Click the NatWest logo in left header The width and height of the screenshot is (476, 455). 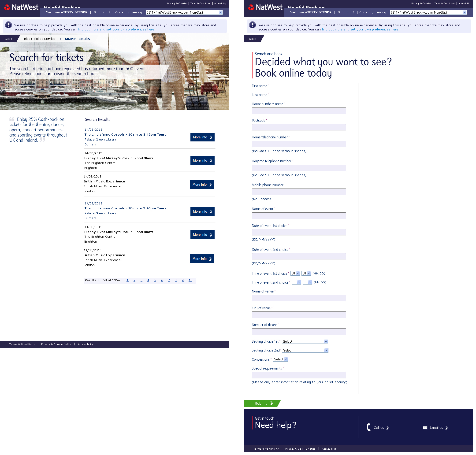(x=21, y=7)
